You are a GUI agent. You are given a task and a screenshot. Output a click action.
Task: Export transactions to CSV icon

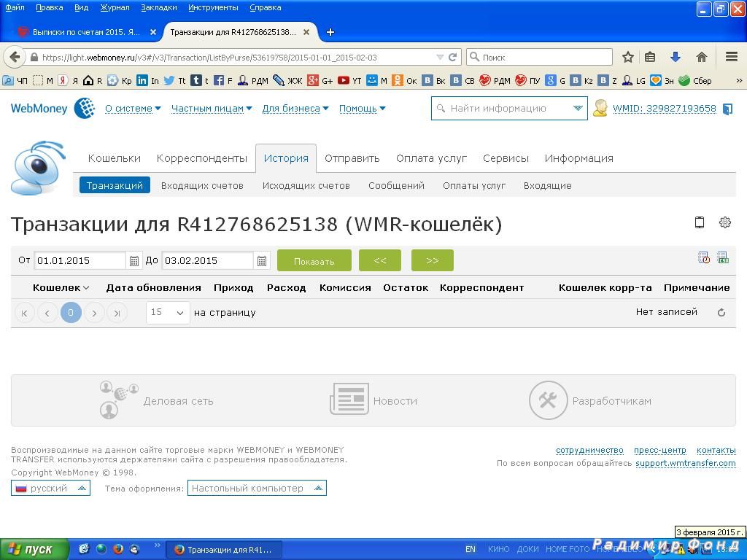[723, 257]
